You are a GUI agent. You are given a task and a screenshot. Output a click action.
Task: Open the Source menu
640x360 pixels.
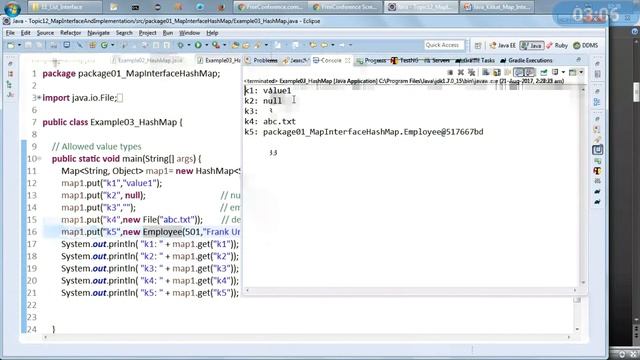pos(45,33)
